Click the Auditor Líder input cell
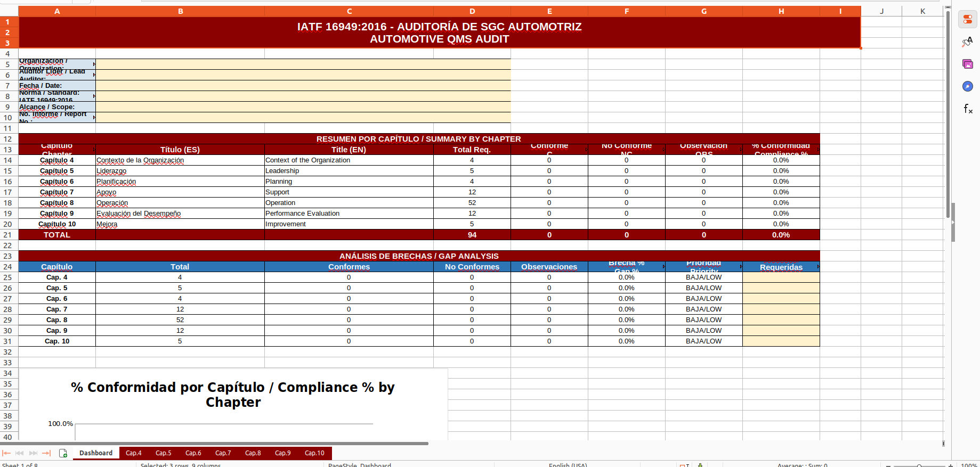 (303, 75)
